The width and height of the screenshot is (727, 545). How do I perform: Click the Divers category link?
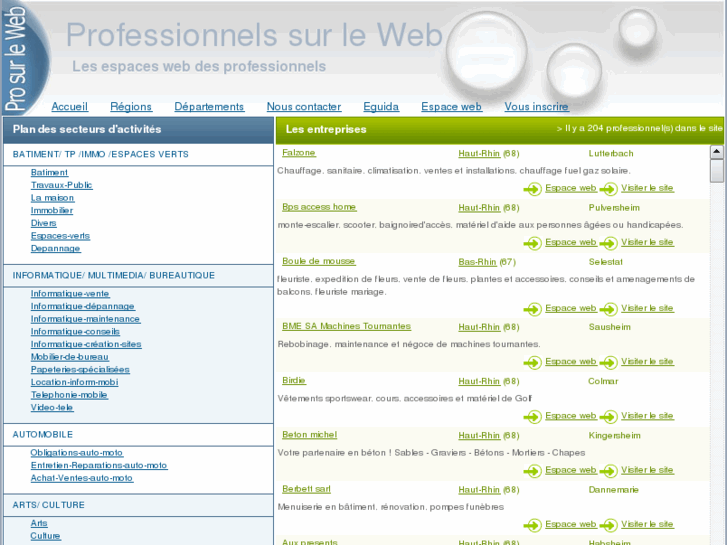44,223
